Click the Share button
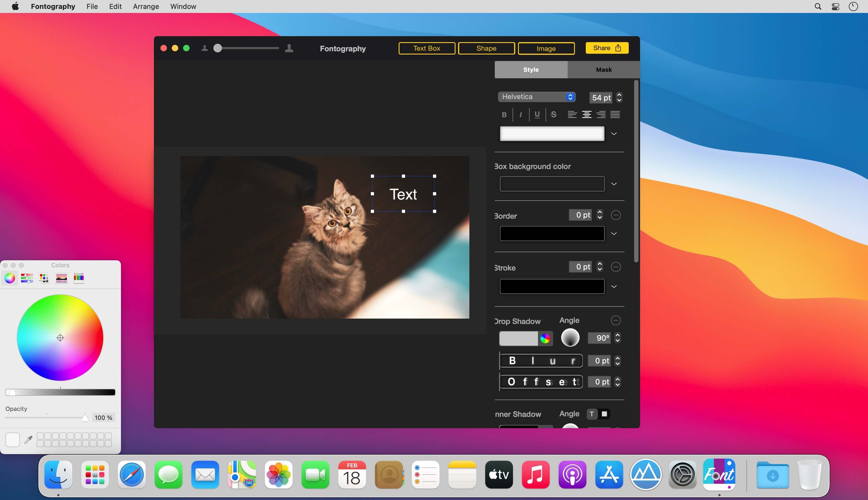This screenshot has width=868, height=500. (x=607, y=48)
